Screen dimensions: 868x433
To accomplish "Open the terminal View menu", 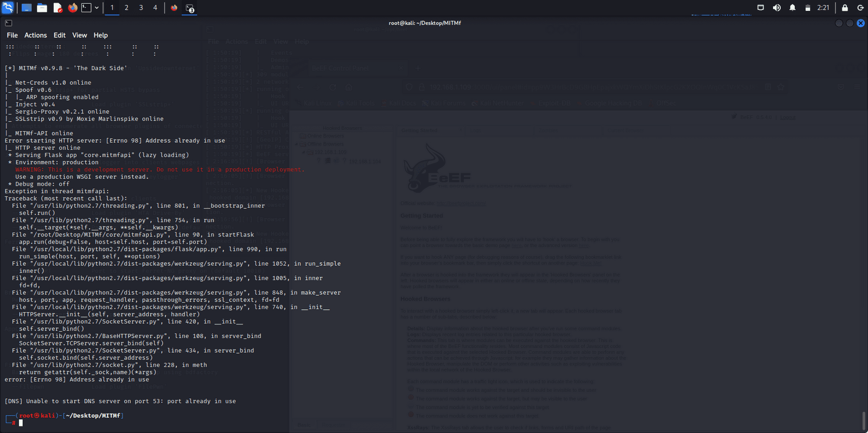I will click(x=79, y=35).
